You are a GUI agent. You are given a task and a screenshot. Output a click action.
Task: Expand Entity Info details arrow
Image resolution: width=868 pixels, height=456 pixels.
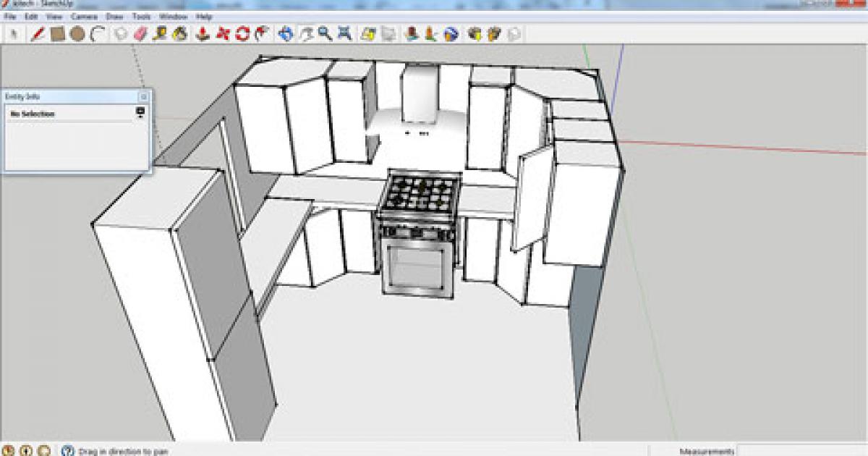click(x=140, y=112)
